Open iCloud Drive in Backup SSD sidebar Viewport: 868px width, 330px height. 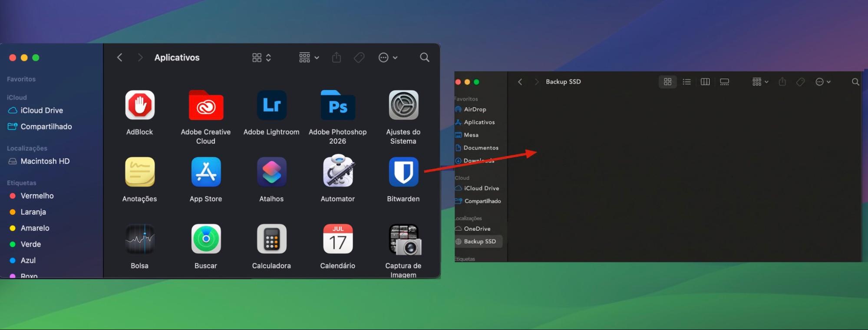click(478, 188)
